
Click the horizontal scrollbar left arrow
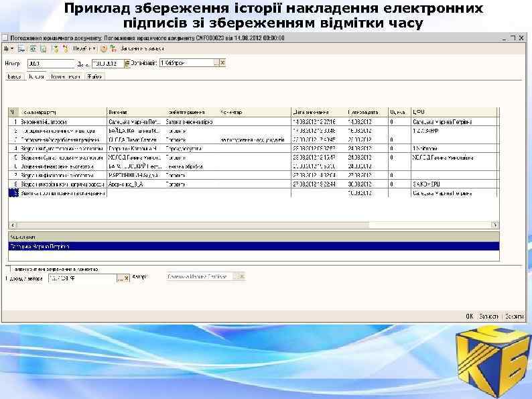pyautogui.click(x=13, y=225)
